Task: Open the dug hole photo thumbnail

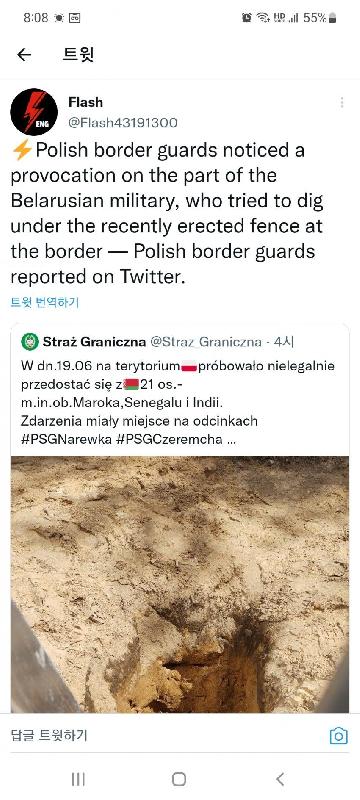Action: point(180,584)
